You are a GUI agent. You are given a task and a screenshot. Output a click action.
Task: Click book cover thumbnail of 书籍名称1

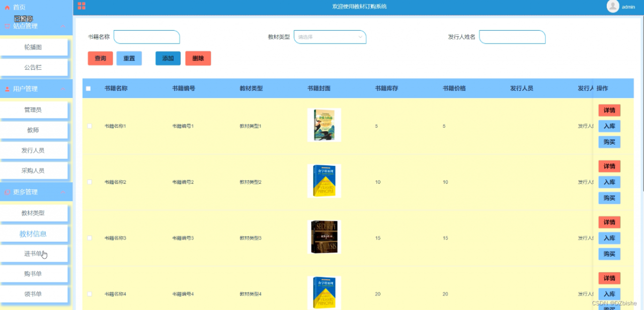click(324, 125)
